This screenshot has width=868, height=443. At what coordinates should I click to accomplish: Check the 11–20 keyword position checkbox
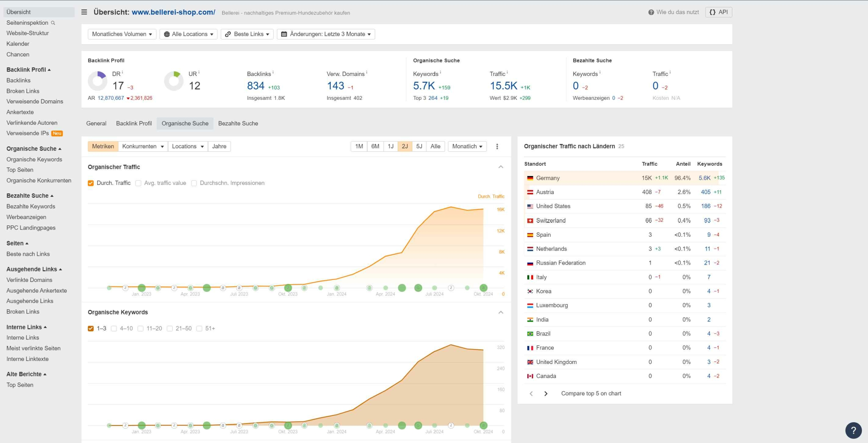pyautogui.click(x=140, y=329)
